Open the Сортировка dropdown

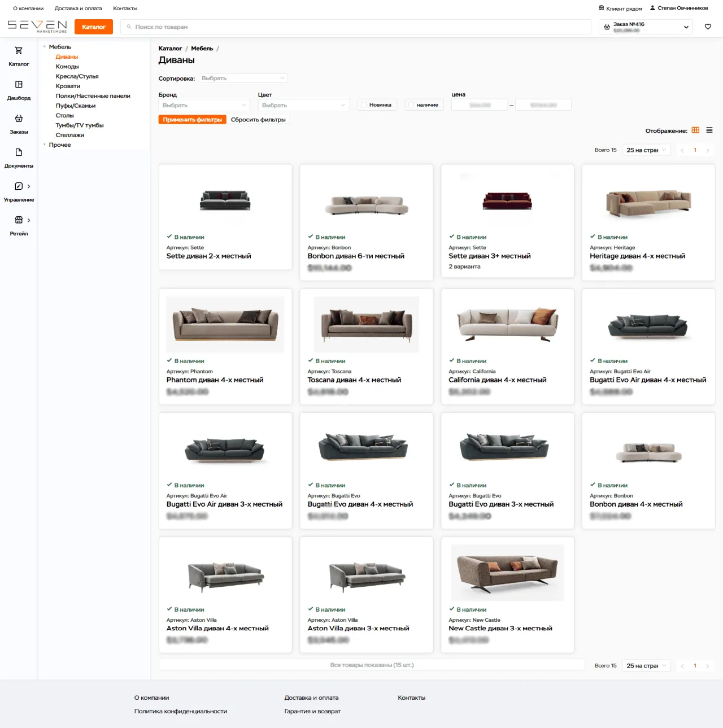click(243, 78)
